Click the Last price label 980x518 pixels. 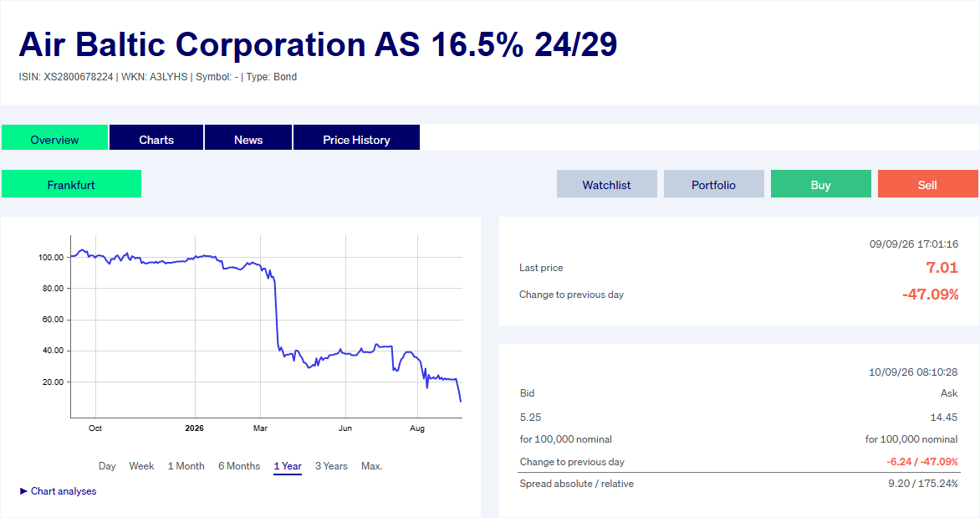point(541,268)
